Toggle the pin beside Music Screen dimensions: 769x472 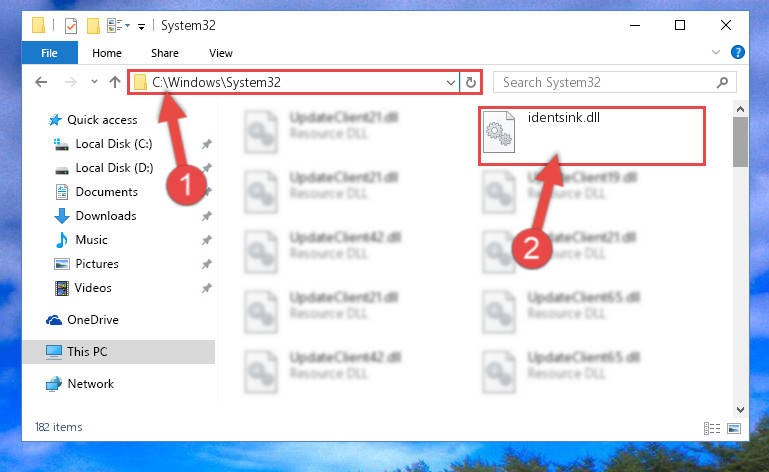(x=206, y=240)
